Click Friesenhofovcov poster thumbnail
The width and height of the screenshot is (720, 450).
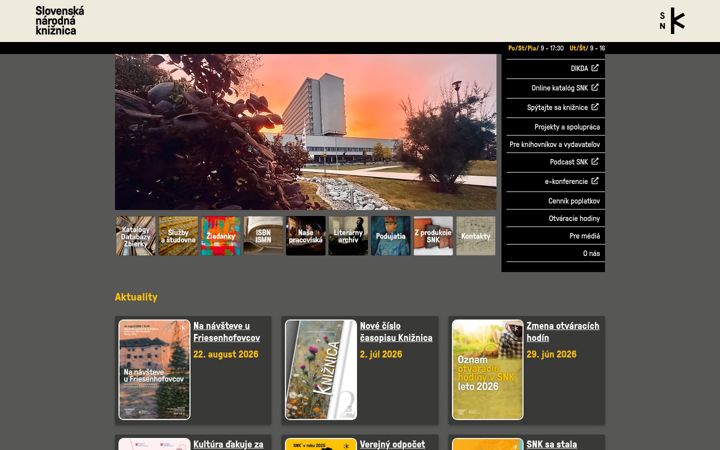pyautogui.click(x=154, y=370)
